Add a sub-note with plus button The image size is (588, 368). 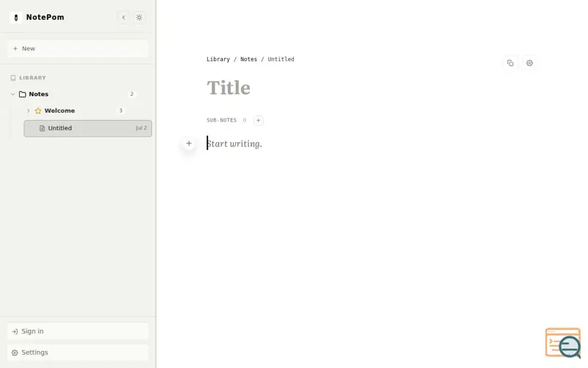tap(259, 120)
